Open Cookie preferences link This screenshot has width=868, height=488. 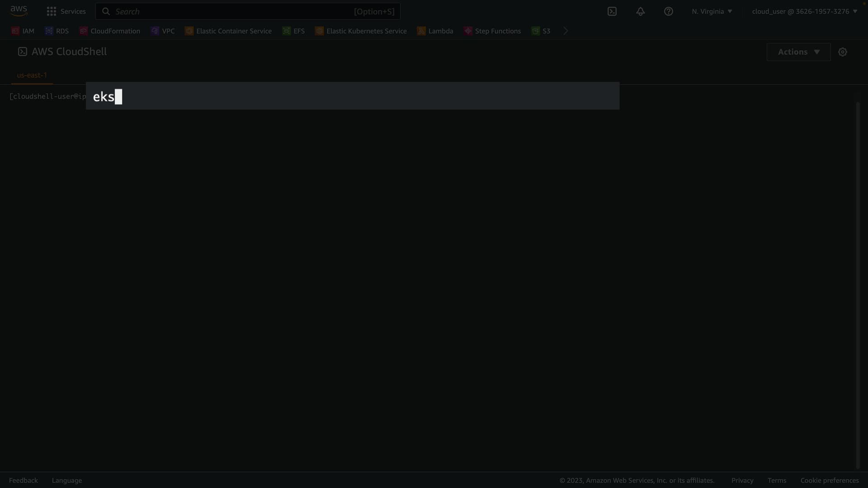coord(829,480)
